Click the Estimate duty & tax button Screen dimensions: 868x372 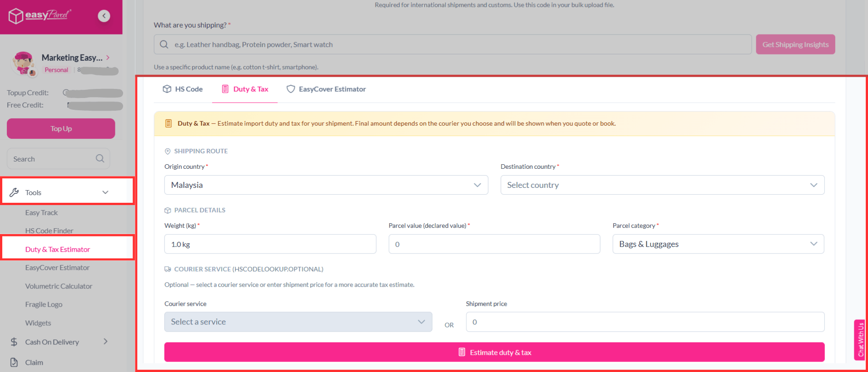pyautogui.click(x=494, y=352)
